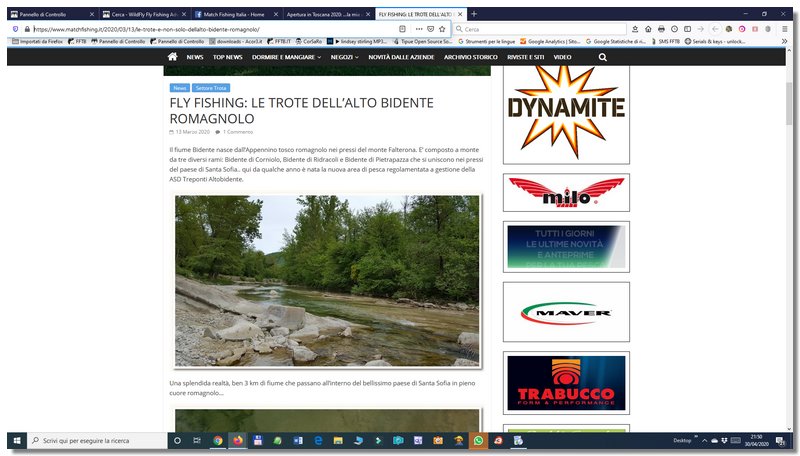Open the Video menu item

(562, 57)
